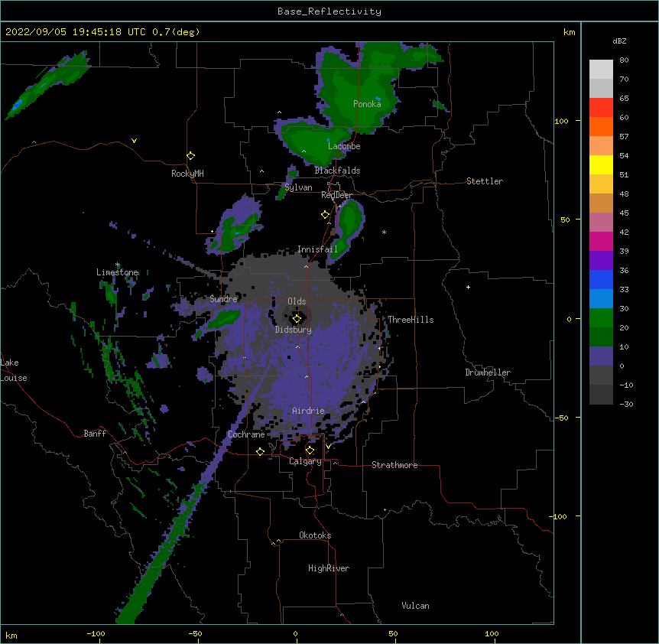659x644 pixels.
Task: Click the Didsbury city label
Action: (x=294, y=330)
